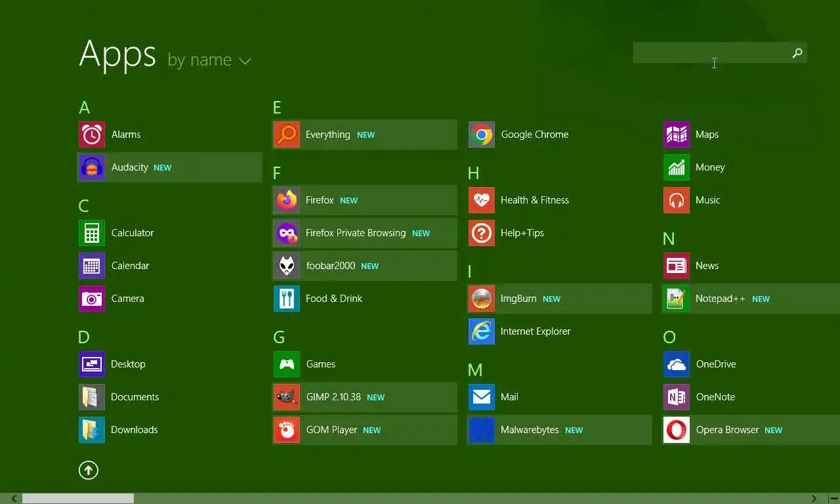Image resolution: width=840 pixels, height=504 pixels.
Task: Open Google Chrome from its icon
Action: point(482,135)
